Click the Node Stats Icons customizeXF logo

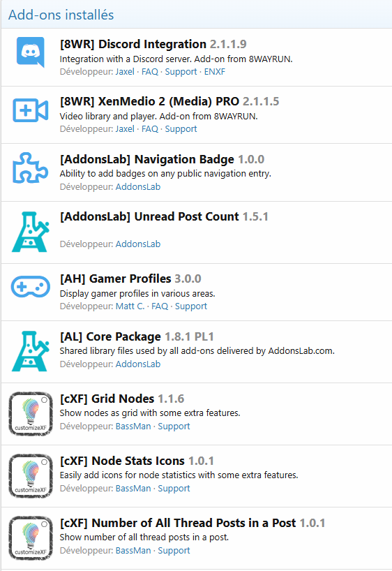tap(31, 476)
